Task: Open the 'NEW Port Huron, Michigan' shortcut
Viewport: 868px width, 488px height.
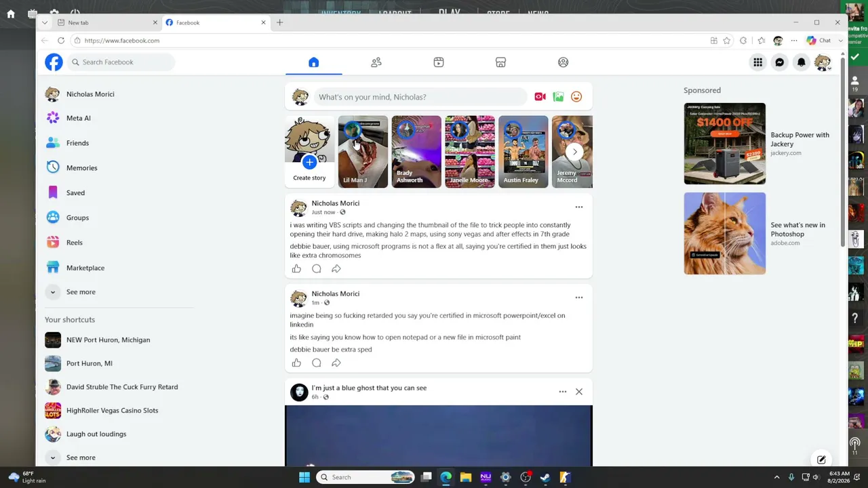Action: pyautogui.click(x=108, y=340)
